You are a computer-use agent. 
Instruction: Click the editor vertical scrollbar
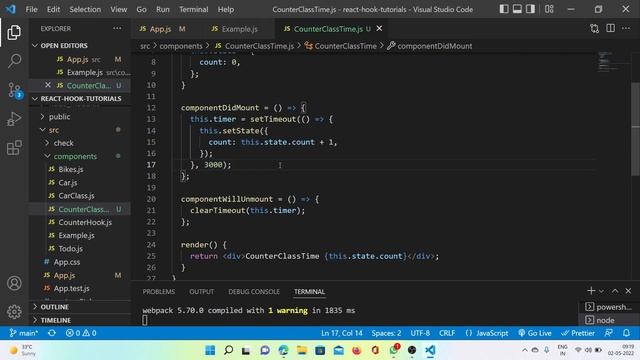tap(636, 129)
